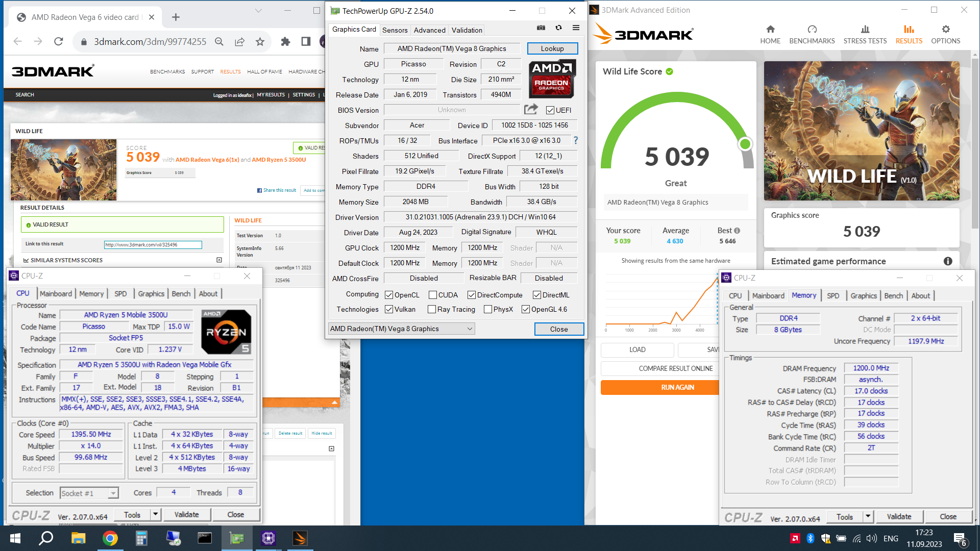Image resolution: width=980 pixels, height=551 pixels.
Task: Click the Chrome share page icon
Action: tap(239, 42)
